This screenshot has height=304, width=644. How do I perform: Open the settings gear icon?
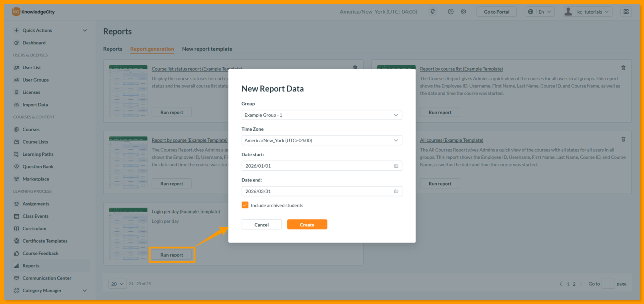(x=463, y=12)
